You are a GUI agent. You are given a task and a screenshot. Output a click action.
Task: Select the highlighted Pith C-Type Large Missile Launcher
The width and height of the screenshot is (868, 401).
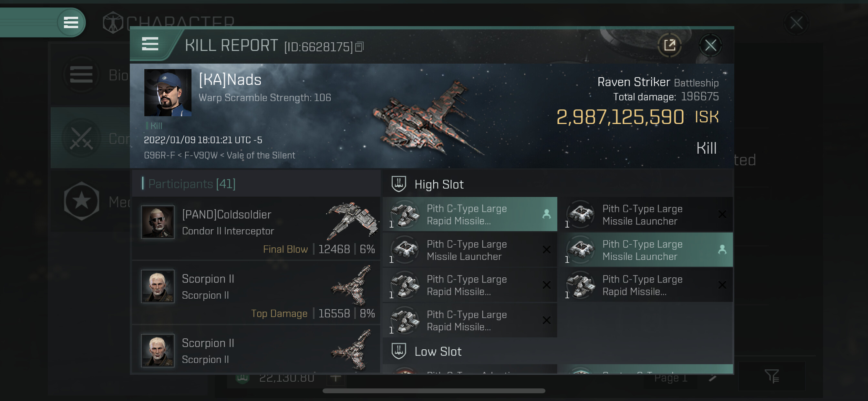[x=645, y=250]
